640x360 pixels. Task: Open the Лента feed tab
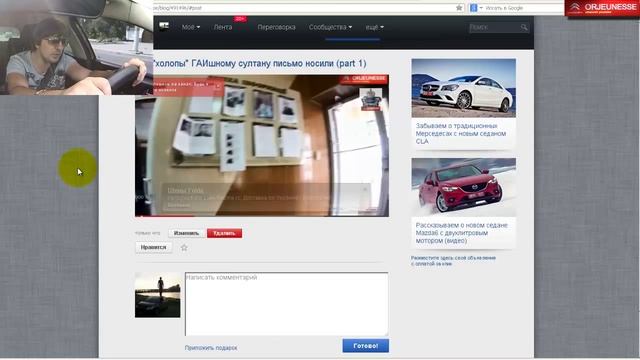pyautogui.click(x=223, y=27)
